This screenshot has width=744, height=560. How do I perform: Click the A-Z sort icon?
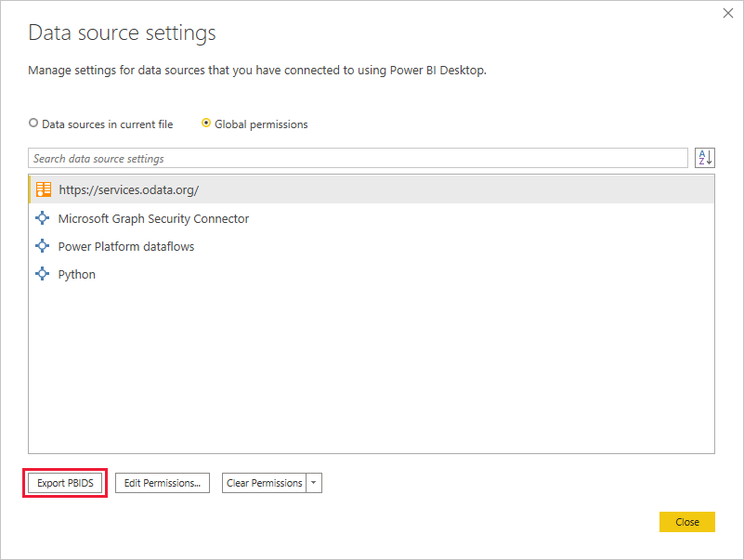705,158
